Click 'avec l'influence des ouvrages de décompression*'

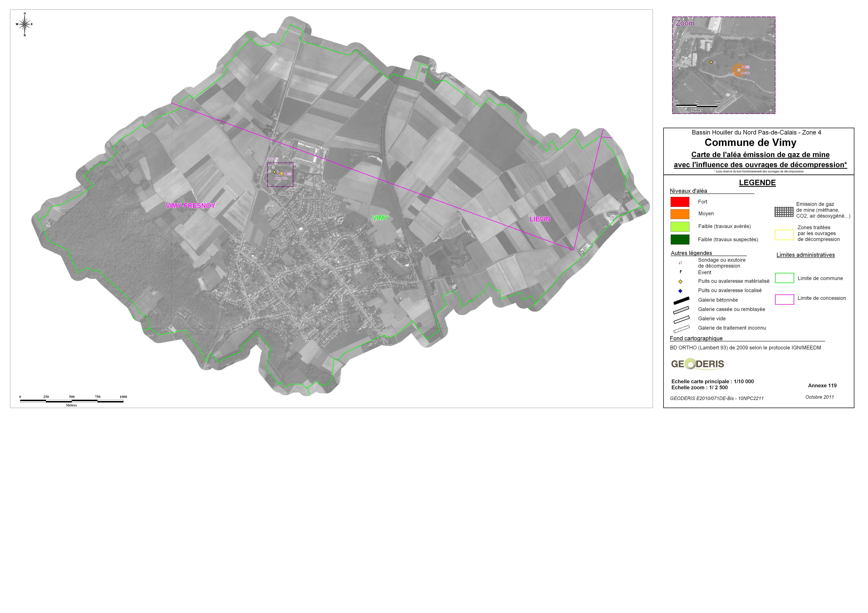(x=760, y=165)
